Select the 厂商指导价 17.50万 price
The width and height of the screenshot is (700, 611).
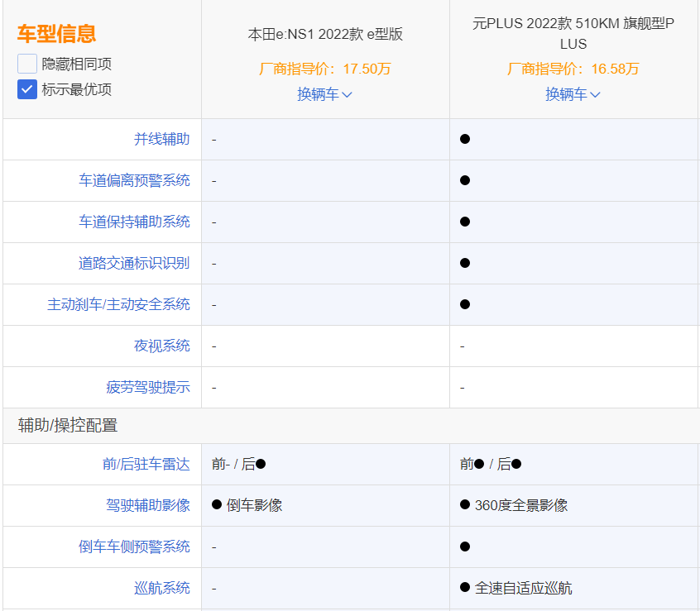pyautogui.click(x=325, y=69)
